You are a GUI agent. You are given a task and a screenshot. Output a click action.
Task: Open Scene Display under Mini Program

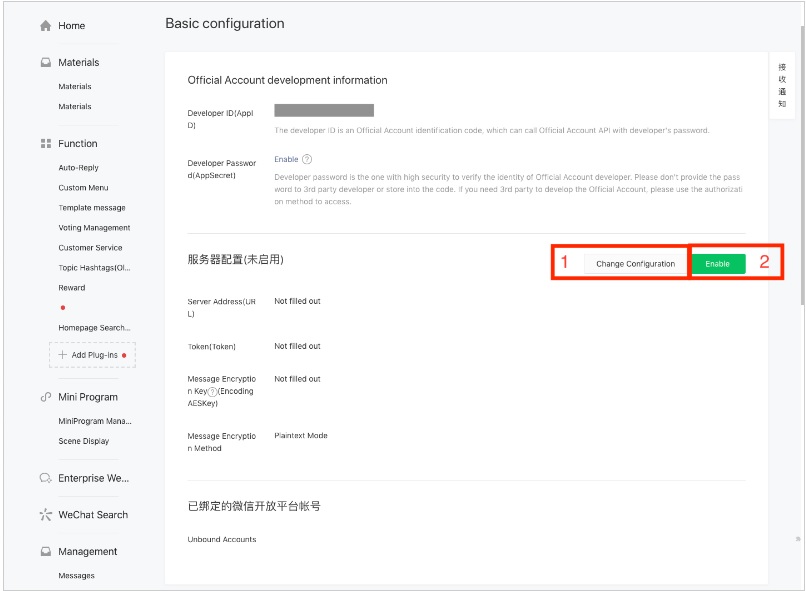(84, 441)
